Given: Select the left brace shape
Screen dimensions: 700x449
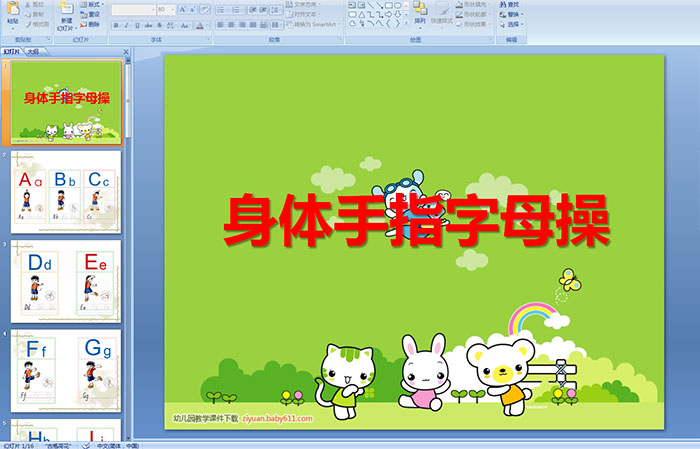Looking at the screenshot, I should [x=388, y=23].
